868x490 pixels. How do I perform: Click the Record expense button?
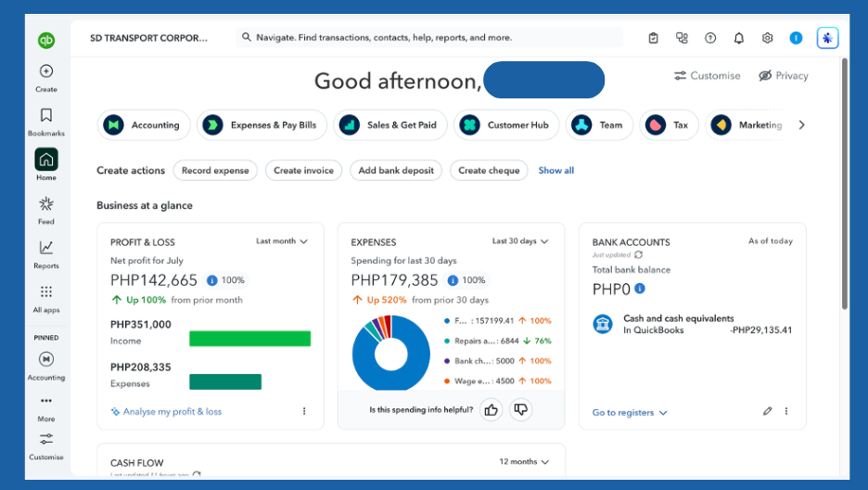click(215, 171)
